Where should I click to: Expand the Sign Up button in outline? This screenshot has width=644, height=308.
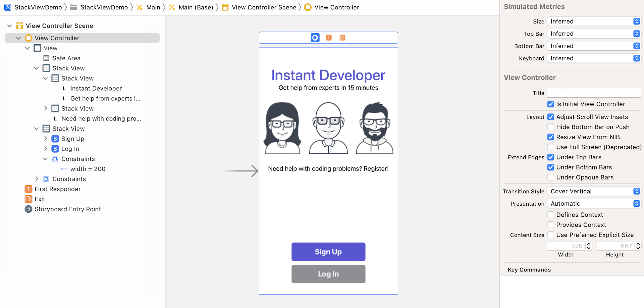coord(46,139)
